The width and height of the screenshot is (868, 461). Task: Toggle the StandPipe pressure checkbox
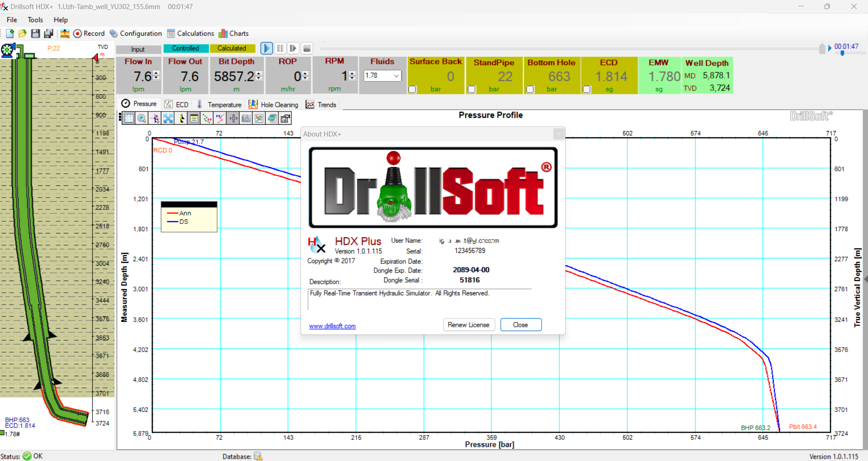click(x=472, y=89)
